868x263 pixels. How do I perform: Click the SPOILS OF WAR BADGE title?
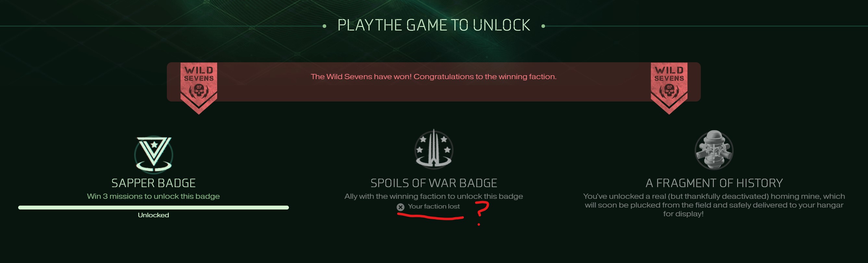pos(434,183)
